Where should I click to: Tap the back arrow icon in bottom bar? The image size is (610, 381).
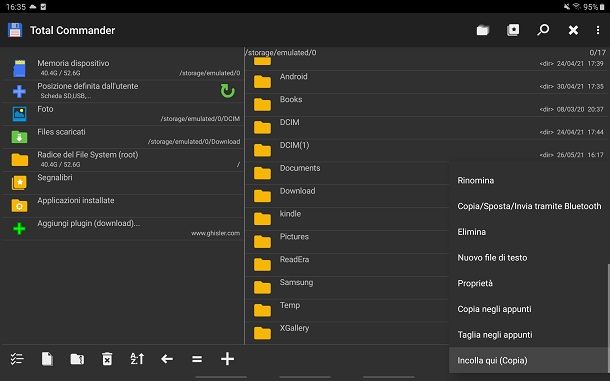167,359
